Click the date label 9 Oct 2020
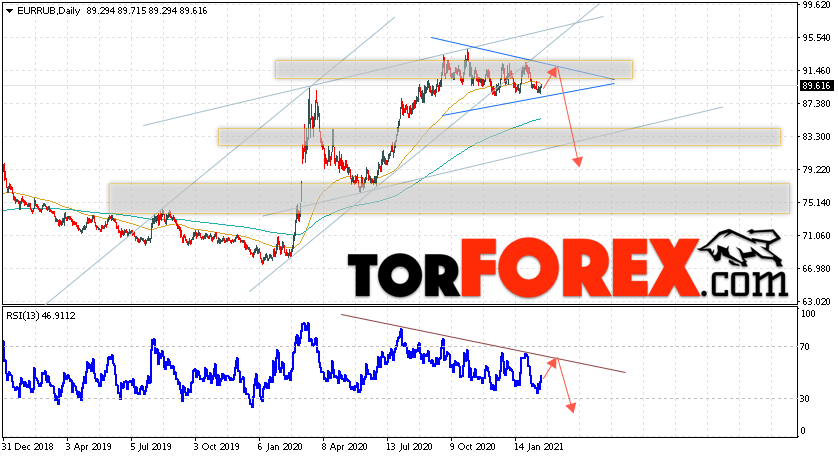838x458 pixels. pyautogui.click(x=473, y=447)
